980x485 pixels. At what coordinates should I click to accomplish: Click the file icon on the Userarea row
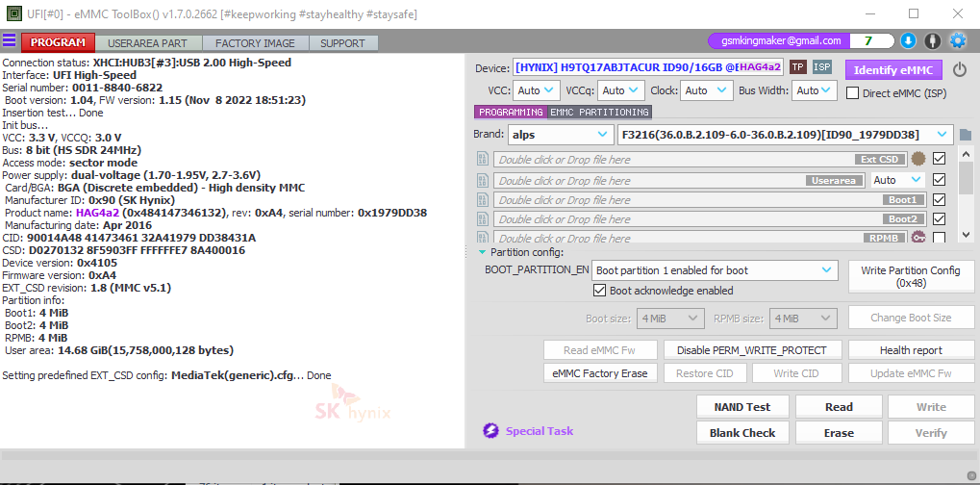coord(483,180)
